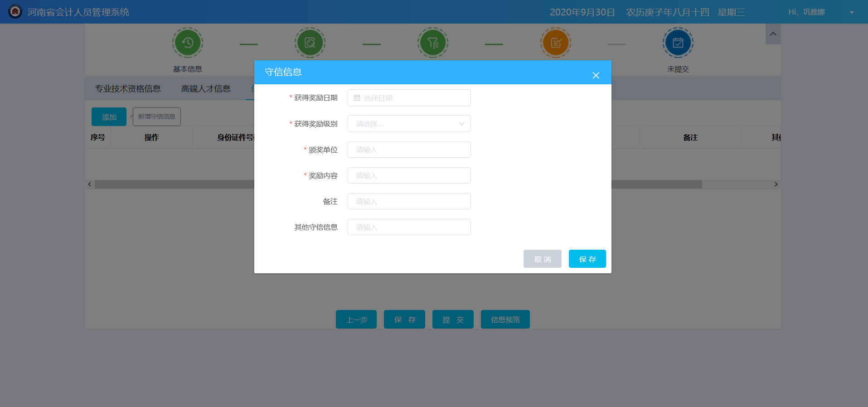Image resolution: width=868 pixels, height=407 pixels.
Task: Click the system logo in header
Action: tap(15, 12)
